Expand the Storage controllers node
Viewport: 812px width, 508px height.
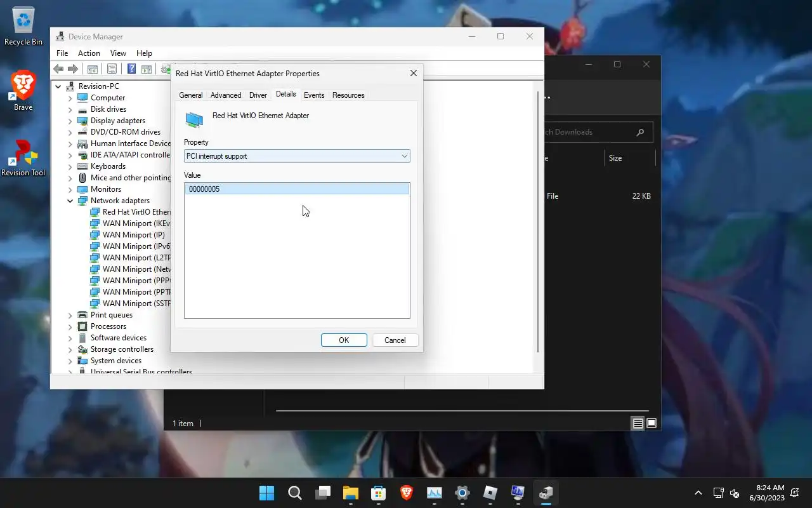pos(70,349)
